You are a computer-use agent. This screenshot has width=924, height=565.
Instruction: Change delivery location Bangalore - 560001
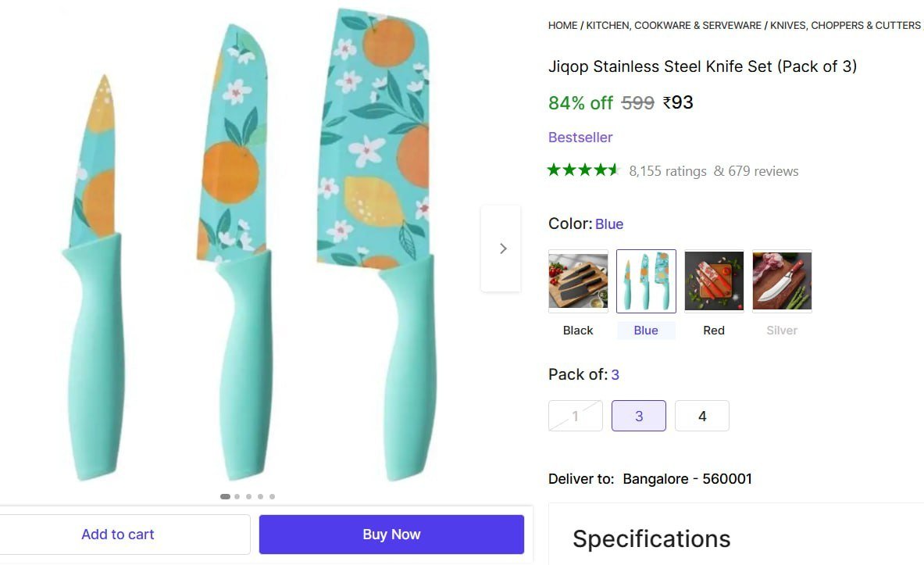click(687, 478)
